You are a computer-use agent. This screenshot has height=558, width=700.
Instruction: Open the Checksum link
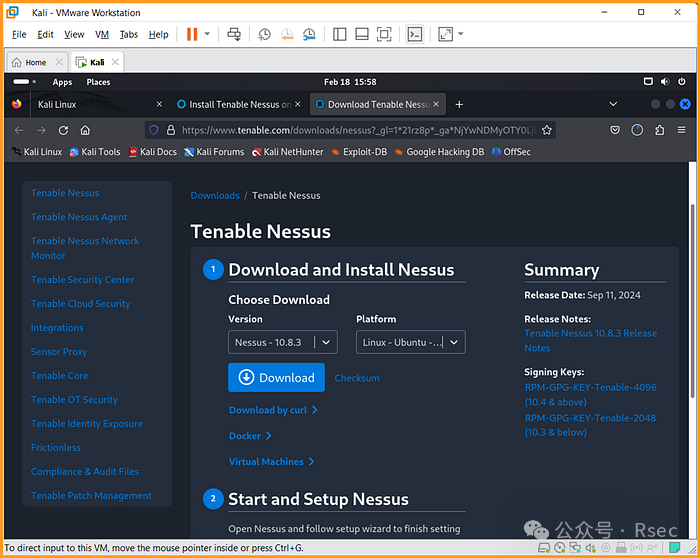click(357, 378)
